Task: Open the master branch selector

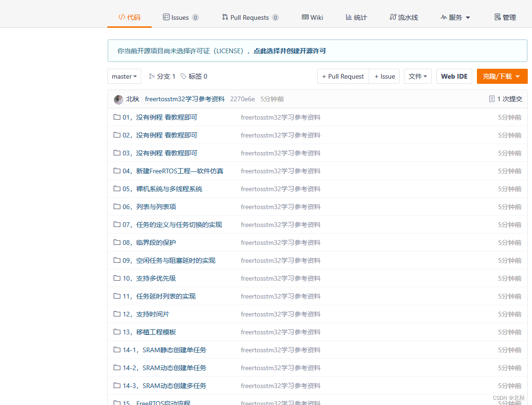Action: (x=124, y=76)
